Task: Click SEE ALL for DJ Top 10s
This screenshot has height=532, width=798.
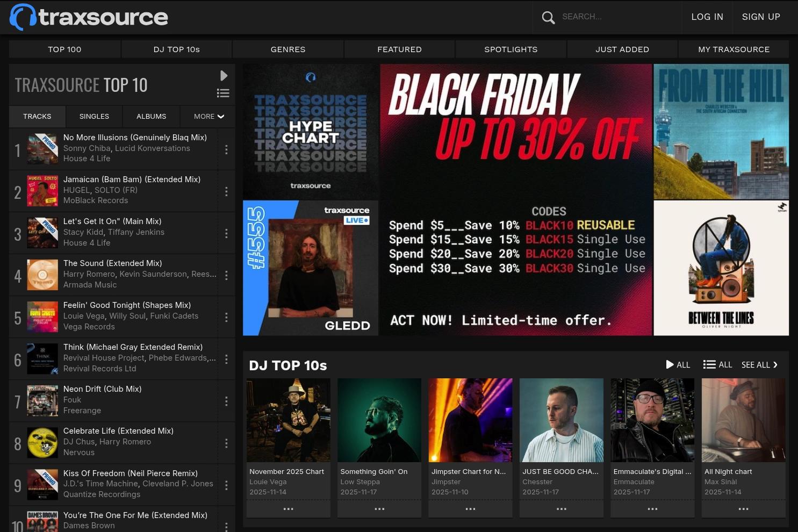Action: click(759, 365)
